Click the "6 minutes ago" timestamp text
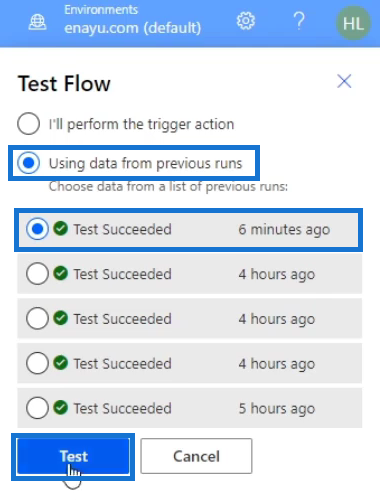The image size is (380, 502). (284, 229)
